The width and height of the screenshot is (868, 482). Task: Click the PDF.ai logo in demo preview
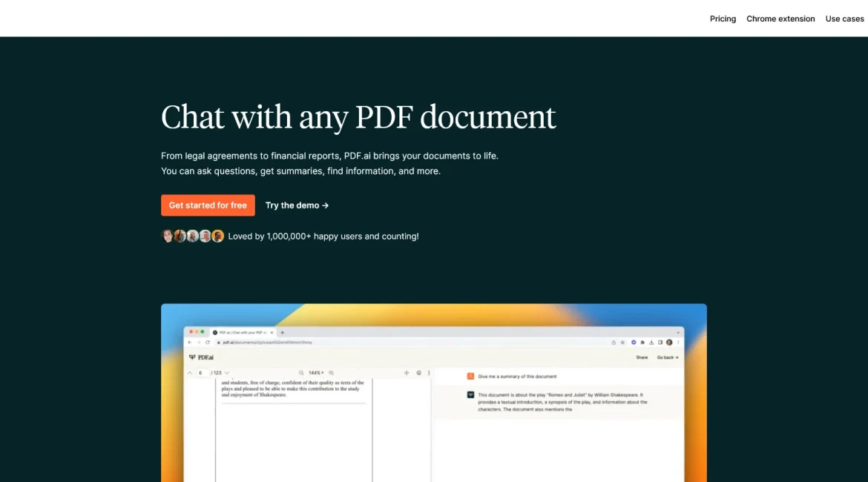201,357
